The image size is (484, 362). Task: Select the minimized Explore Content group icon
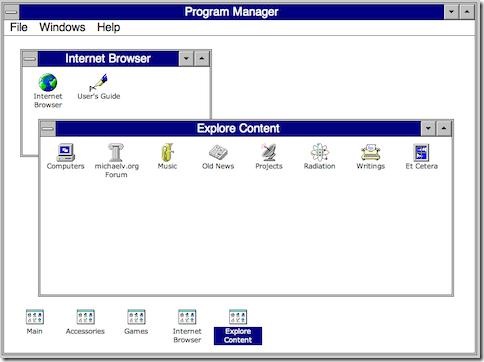click(x=238, y=317)
